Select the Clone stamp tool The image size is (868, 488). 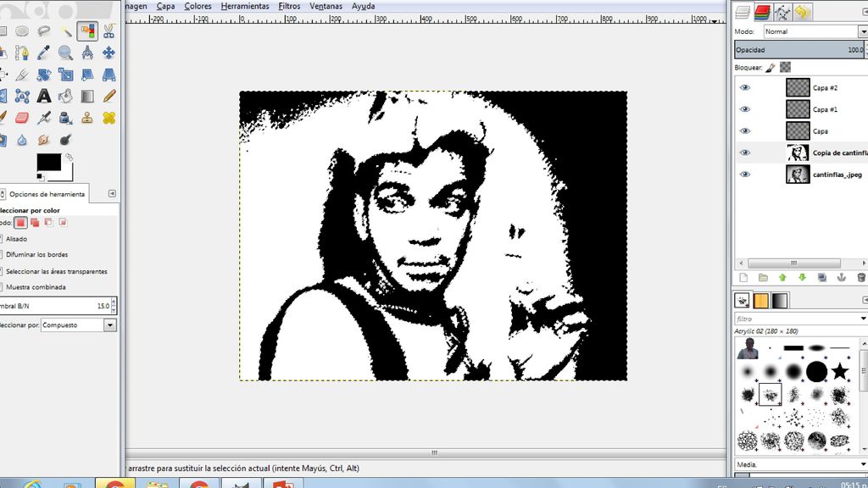click(x=87, y=118)
